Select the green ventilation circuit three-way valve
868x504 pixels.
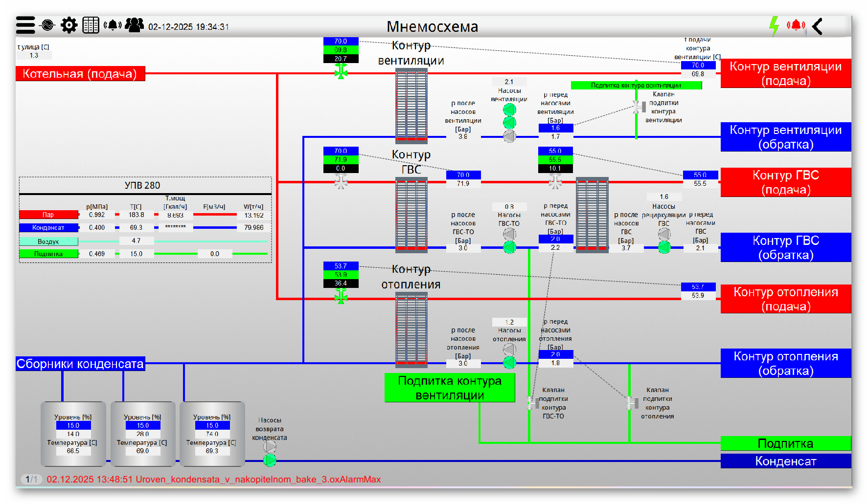click(x=341, y=72)
